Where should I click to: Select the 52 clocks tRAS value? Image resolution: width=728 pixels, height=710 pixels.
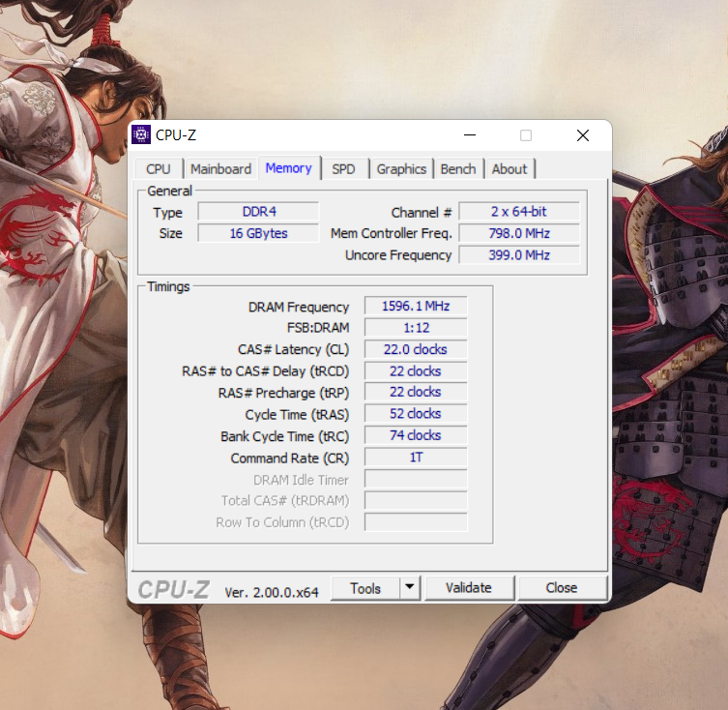point(416,414)
